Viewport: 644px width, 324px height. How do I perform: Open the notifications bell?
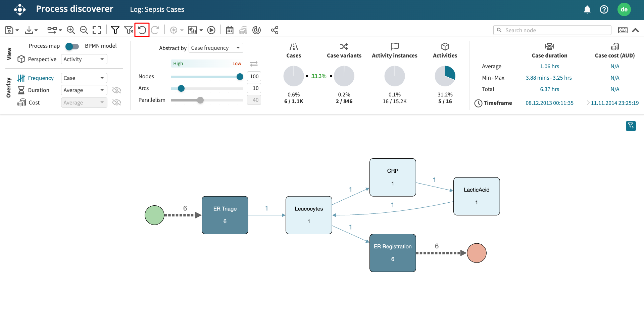[x=587, y=9]
